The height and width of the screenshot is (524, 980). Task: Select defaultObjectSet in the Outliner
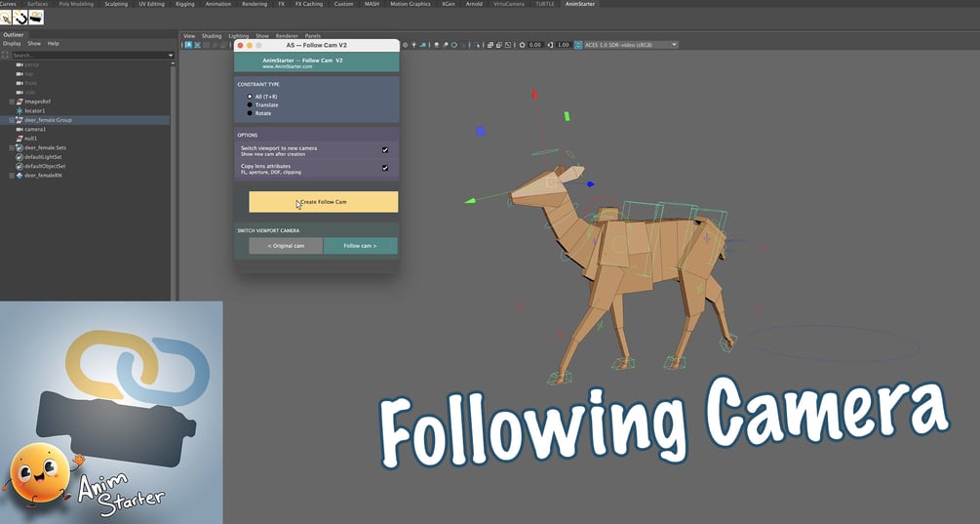click(45, 166)
